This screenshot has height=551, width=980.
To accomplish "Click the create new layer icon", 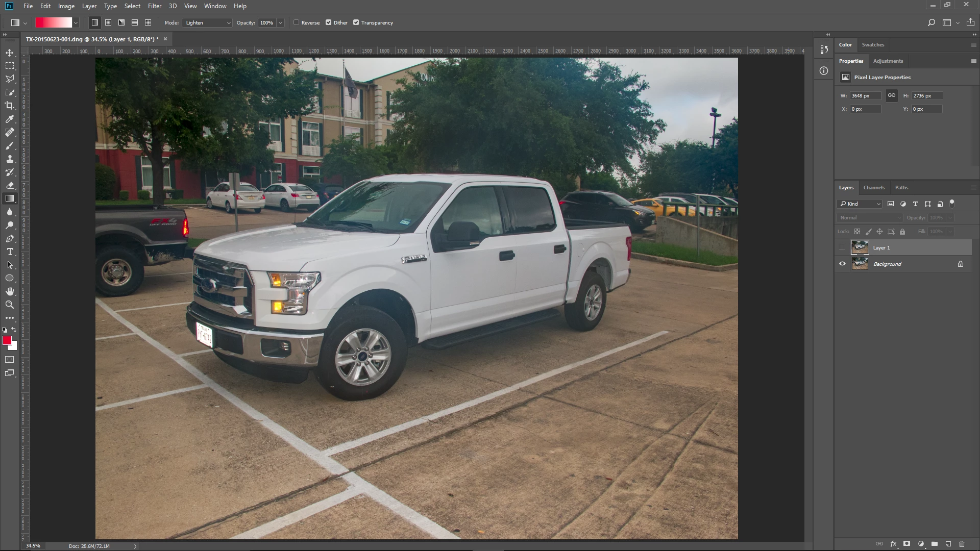I will (x=948, y=544).
